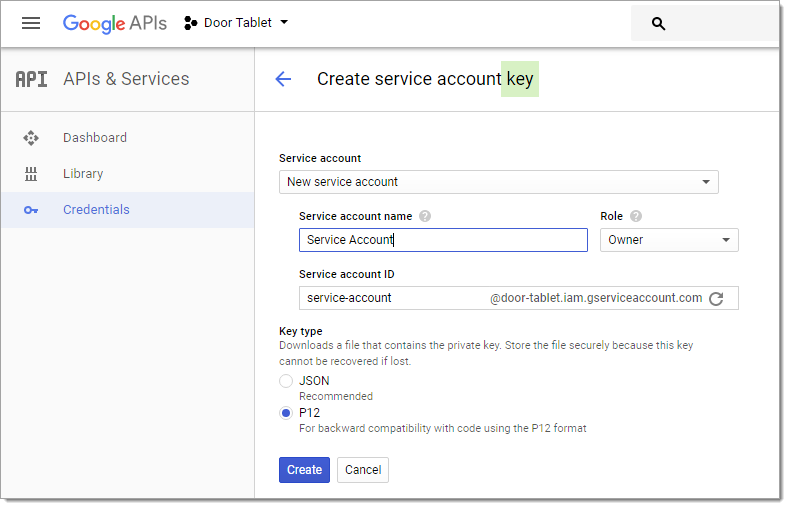Open help icon next to Role
This screenshot has width=788, height=507.
point(636,216)
